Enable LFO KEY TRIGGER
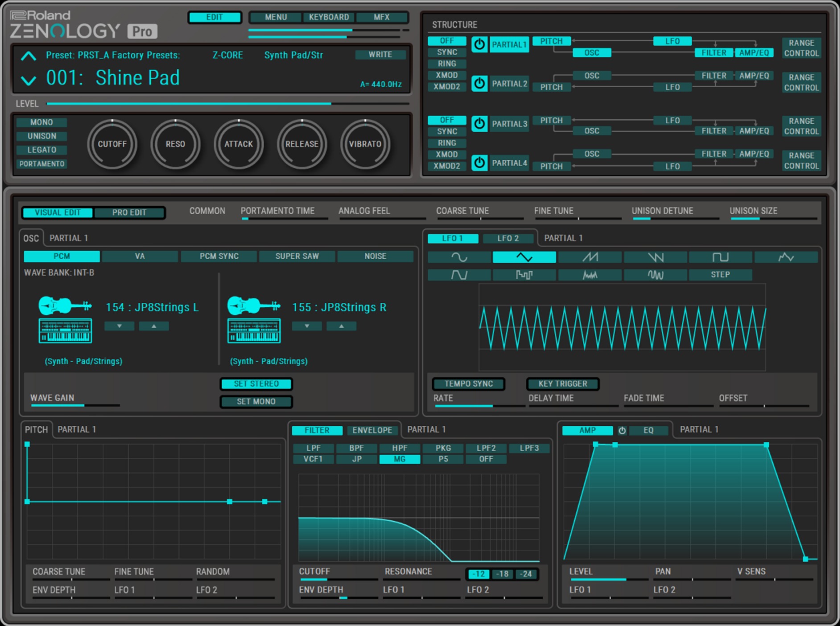This screenshot has width=840, height=626. click(563, 384)
